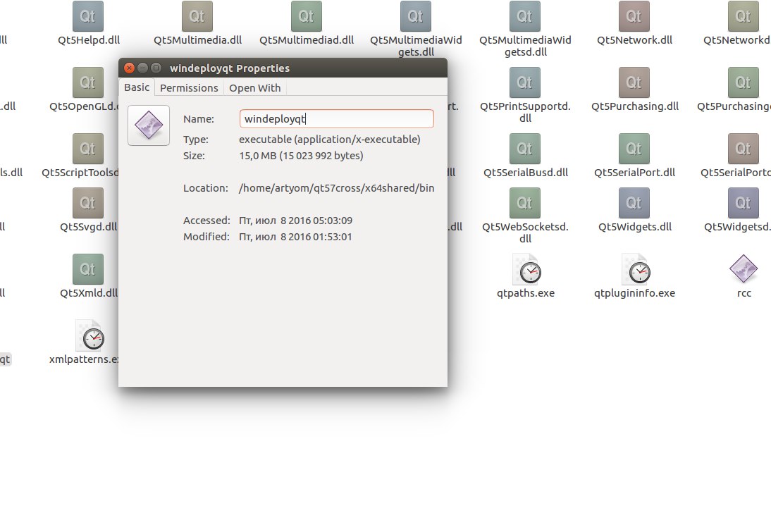Select the Qt5SerialPortd file icon
The height and width of the screenshot is (532, 771).
tap(743, 149)
